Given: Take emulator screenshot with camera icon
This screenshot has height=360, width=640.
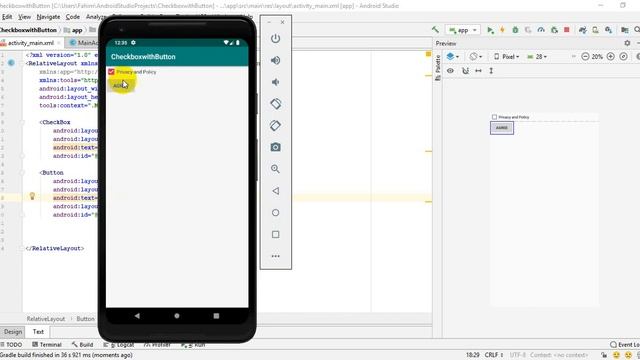Looking at the screenshot, I should coord(276,147).
